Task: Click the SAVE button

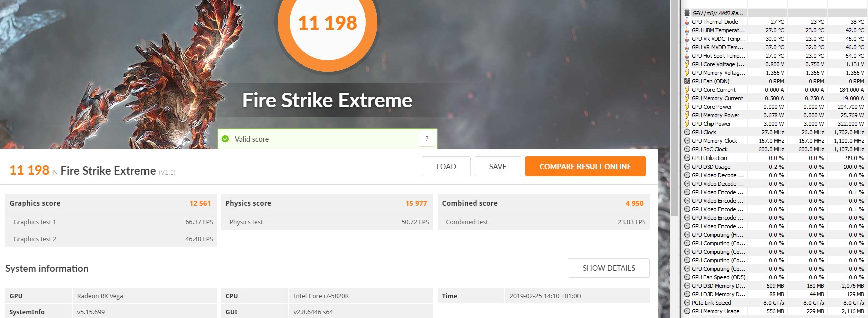Action: pyautogui.click(x=498, y=167)
